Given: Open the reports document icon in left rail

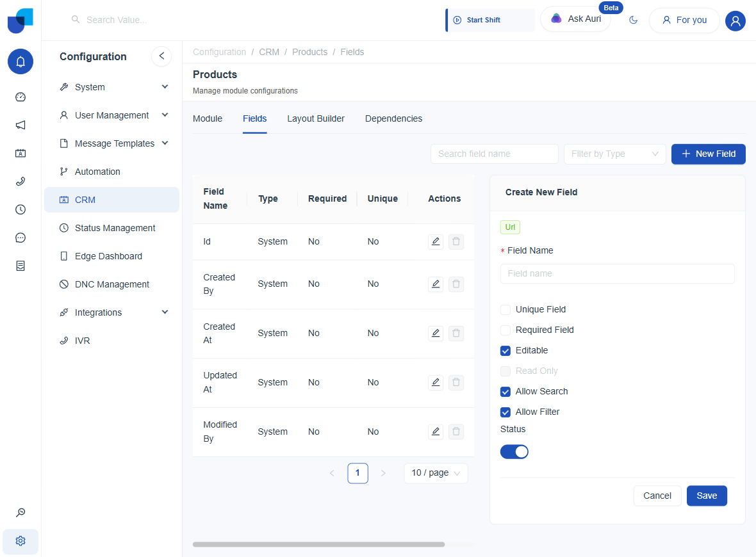Looking at the screenshot, I should click(21, 266).
